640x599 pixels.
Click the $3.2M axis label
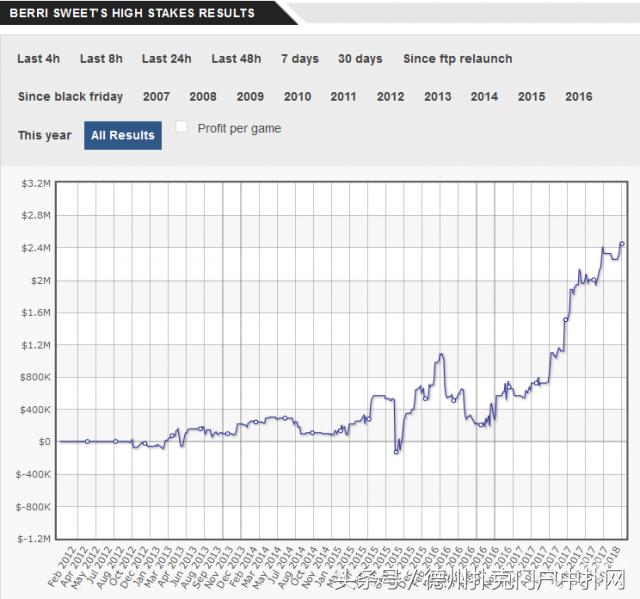pos(36,184)
